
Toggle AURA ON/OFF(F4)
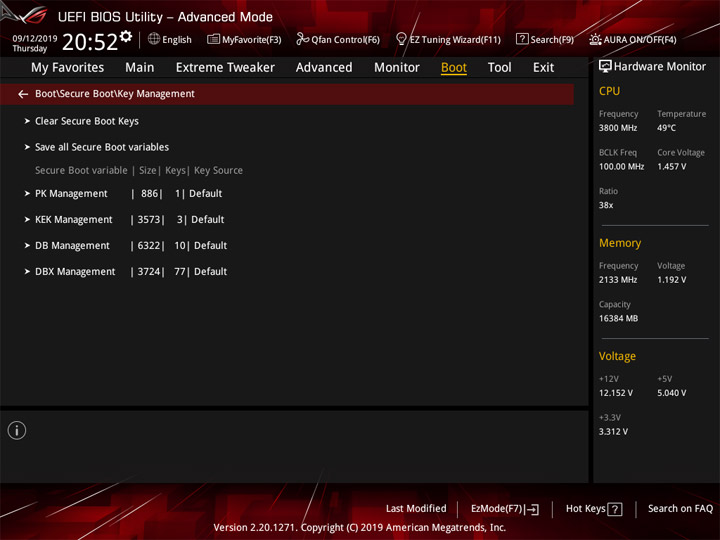(640, 39)
